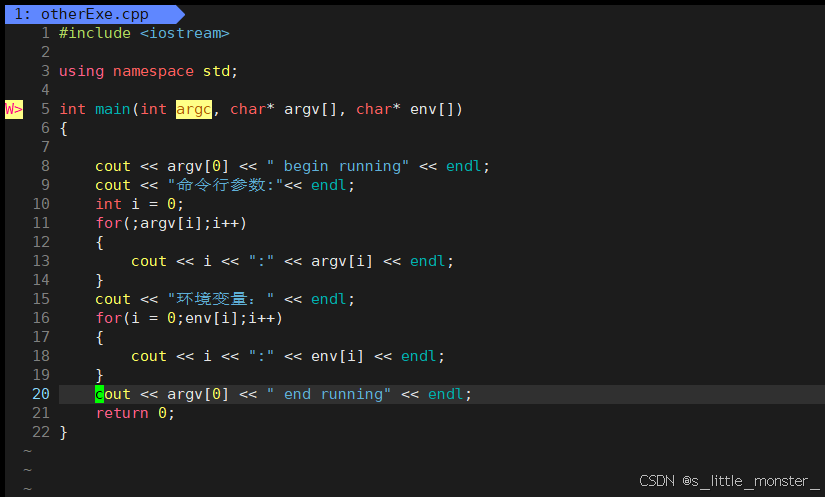Click 'int i = 0;' declaration

point(139,204)
